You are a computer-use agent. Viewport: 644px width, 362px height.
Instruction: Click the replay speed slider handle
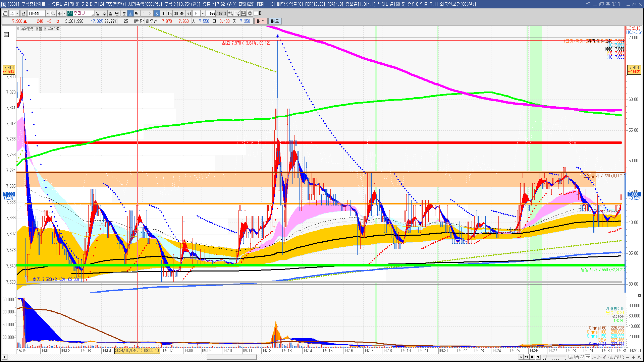[x=546, y=357]
